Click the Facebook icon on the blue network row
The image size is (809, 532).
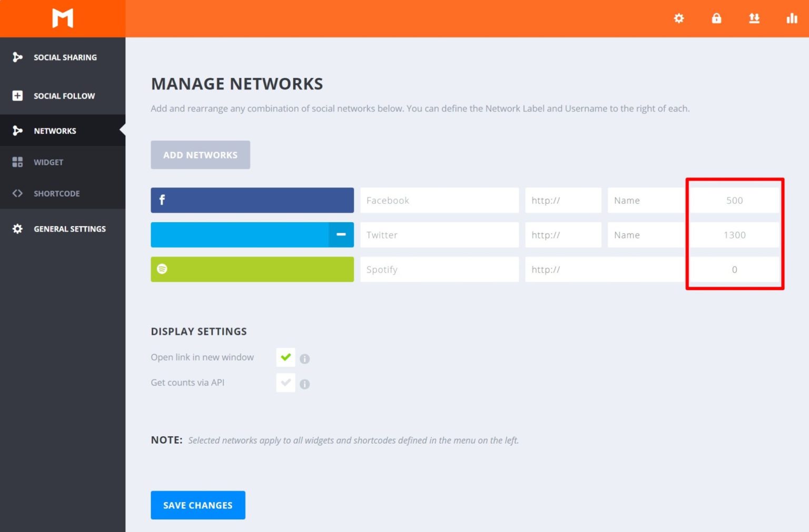tap(162, 200)
